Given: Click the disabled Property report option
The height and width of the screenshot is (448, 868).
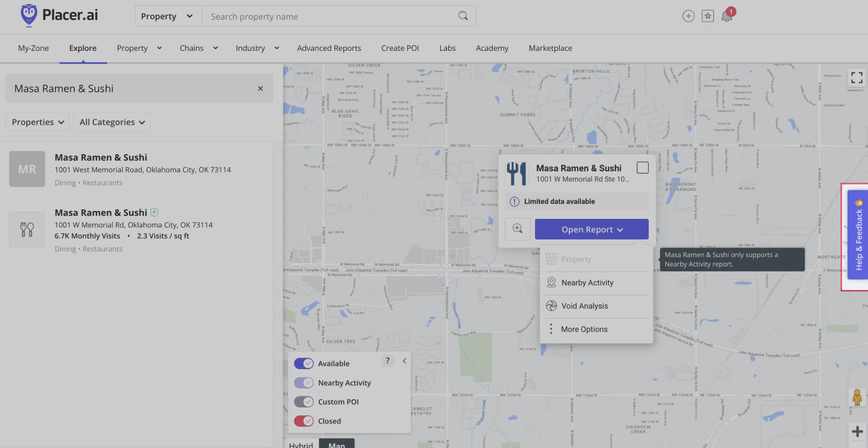Looking at the screenshot, I should [596, 259].
